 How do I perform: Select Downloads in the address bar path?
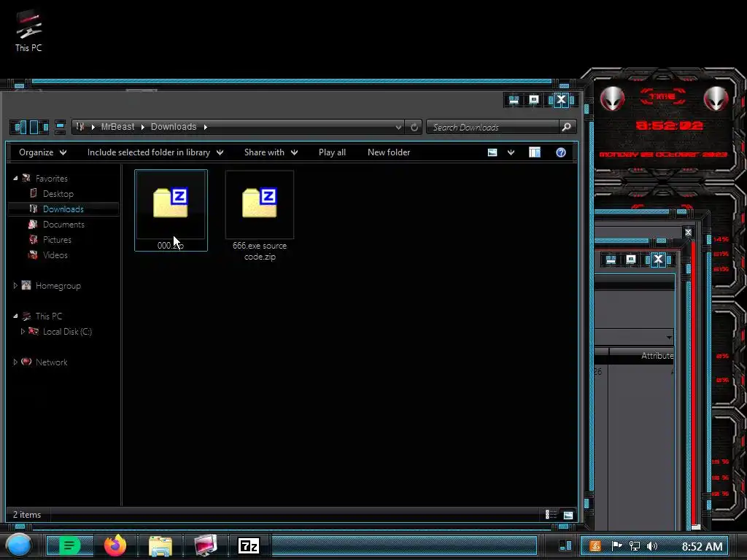(x=174, y=127)
